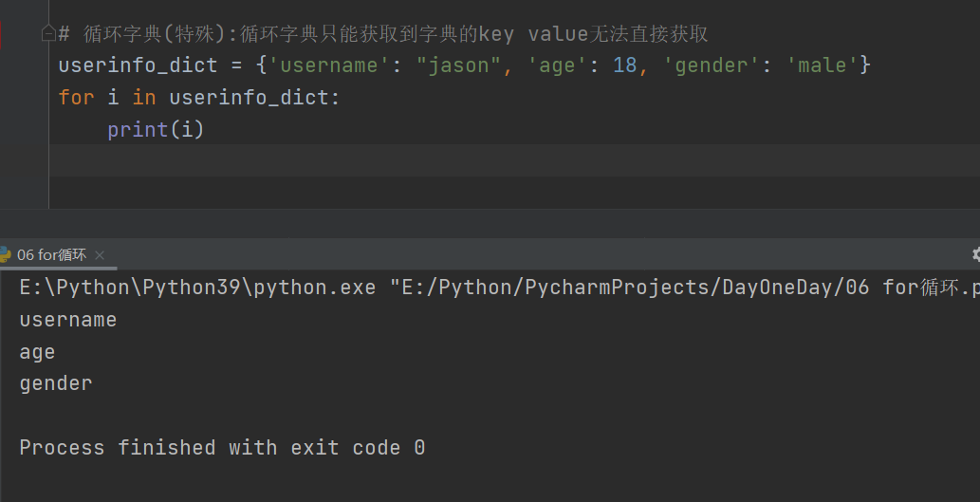This screenshot has height=502, width=980.
Task: Click the print(i) statement
Action: tap(156, 129)
